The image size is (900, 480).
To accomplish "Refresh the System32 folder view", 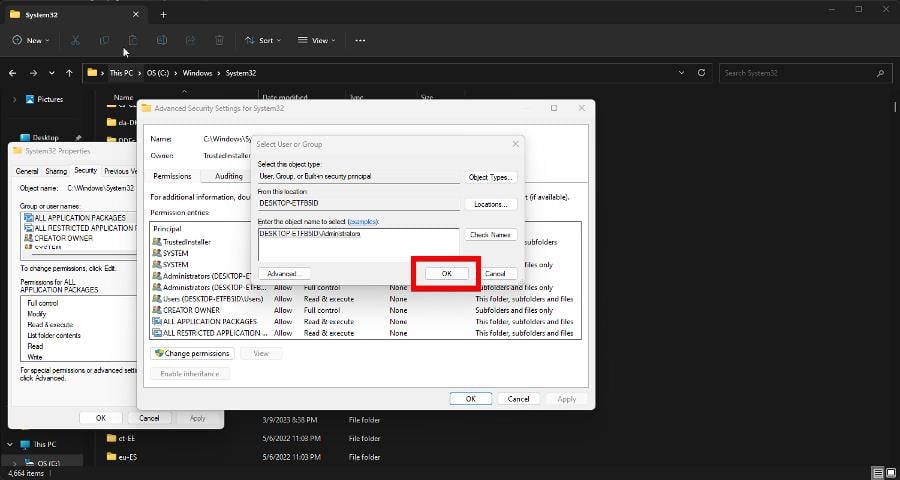I will (x=701, y=73).
